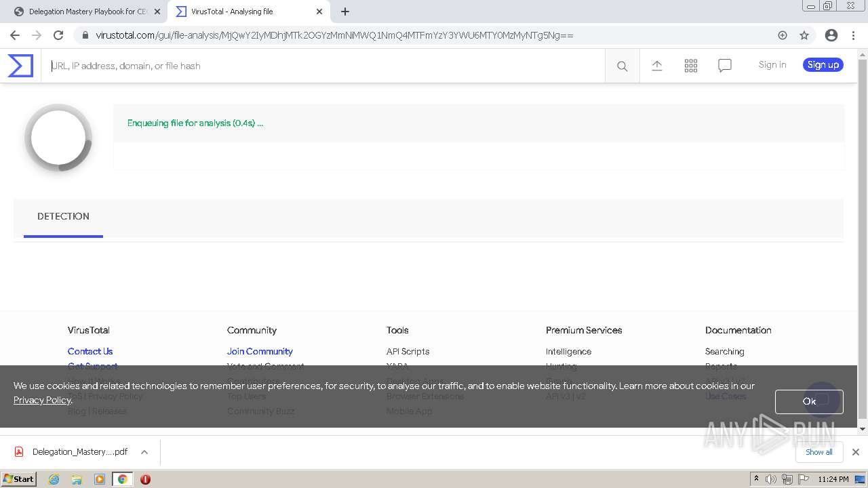Open Internet Explorer from taskbar

click(x=54, y=479)
